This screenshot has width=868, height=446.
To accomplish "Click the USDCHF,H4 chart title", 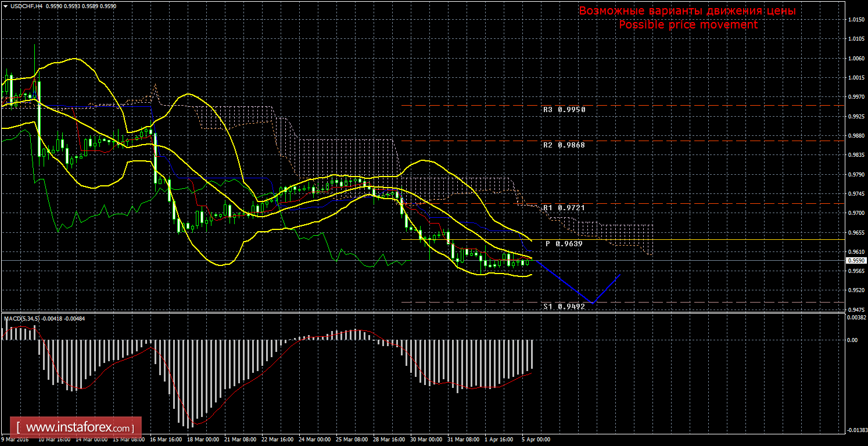I will (26, 6).
